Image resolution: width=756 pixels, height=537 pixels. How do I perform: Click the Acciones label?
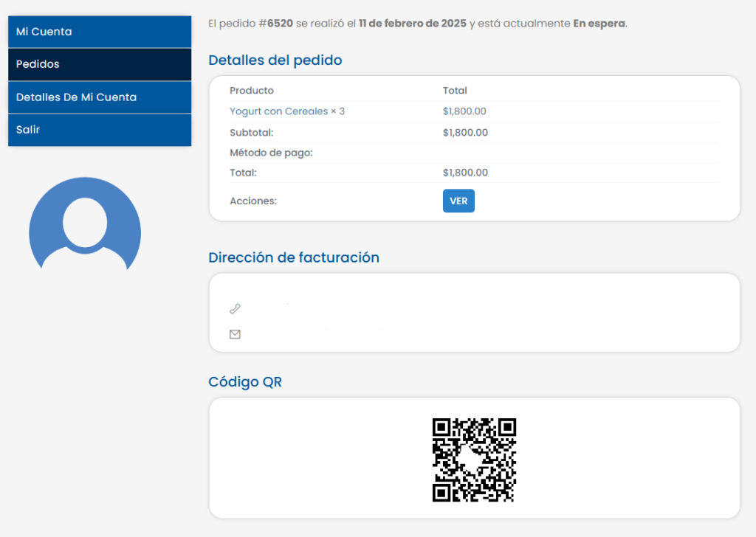click(253, 201)
